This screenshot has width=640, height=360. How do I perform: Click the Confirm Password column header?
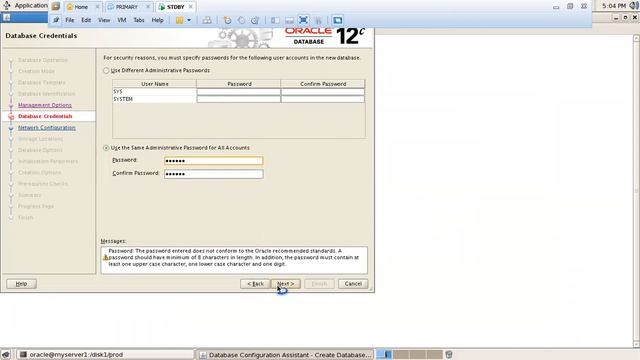pyautogui.click(x=323, y=84)
